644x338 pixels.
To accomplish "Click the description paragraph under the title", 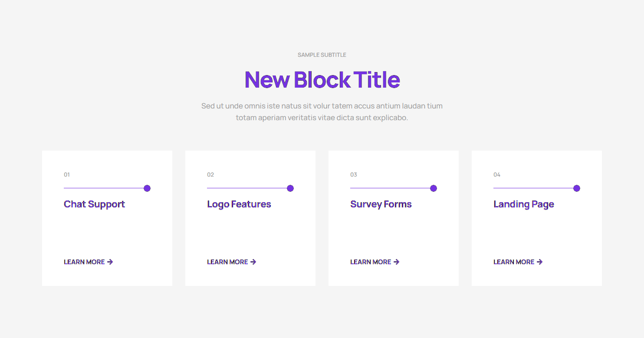I will [x=322, y=112].
